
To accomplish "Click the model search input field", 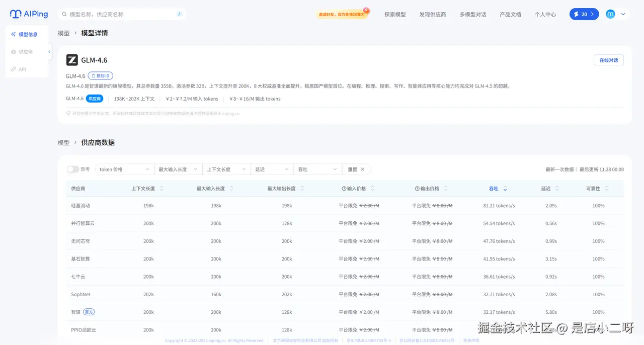I will (x=122, y=15).
